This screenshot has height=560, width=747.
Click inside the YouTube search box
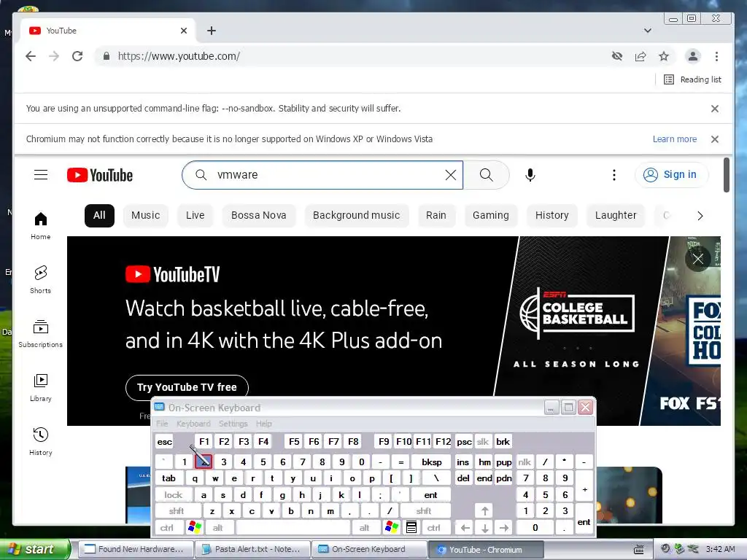click(x=324, y=175)
